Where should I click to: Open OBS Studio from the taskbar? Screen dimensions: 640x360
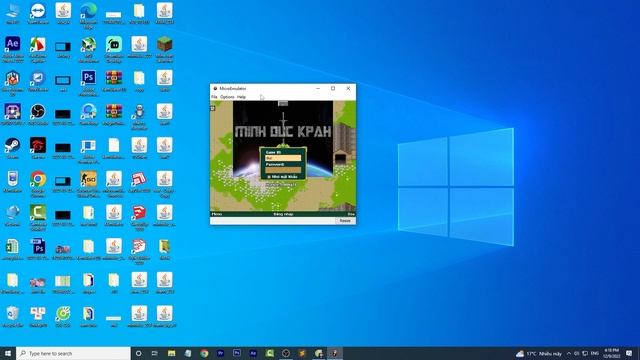(286, 353)
